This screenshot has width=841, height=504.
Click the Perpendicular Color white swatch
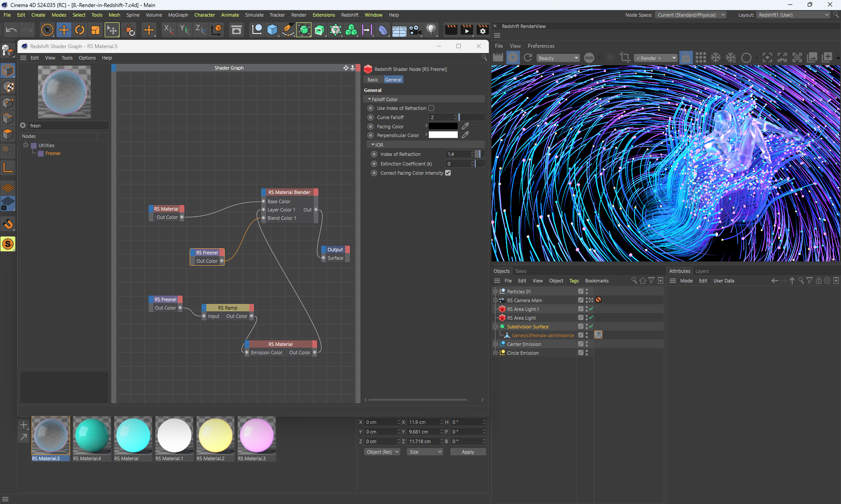[x=443, y=135]
